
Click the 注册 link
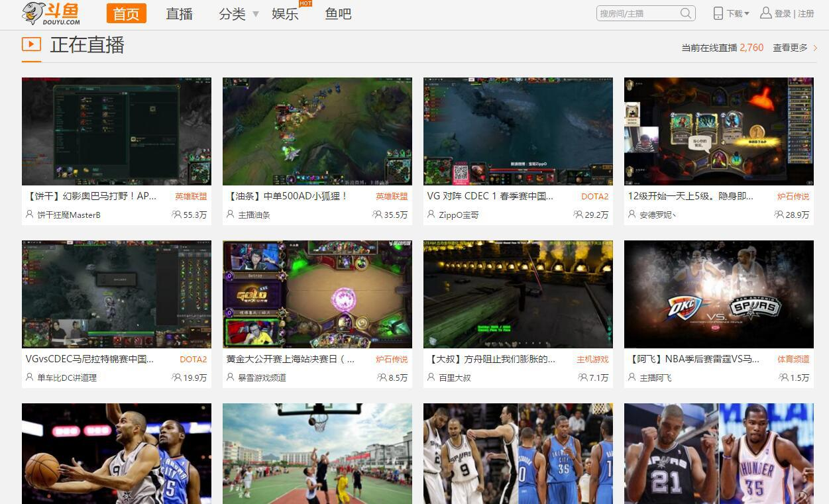(x=806, y=13)
